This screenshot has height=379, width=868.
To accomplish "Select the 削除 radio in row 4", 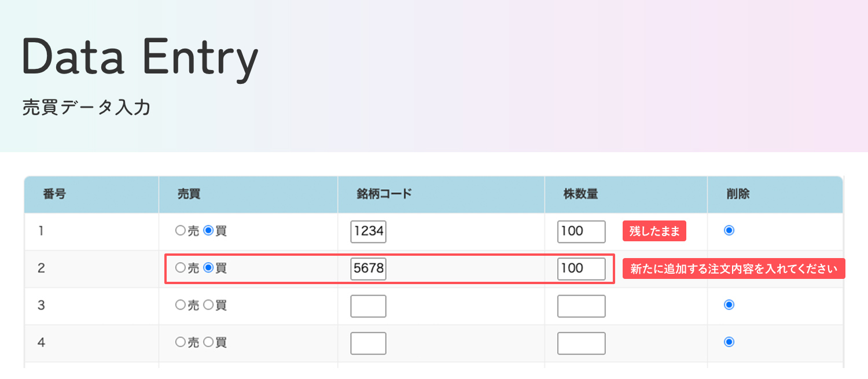I will coord(729,341).
